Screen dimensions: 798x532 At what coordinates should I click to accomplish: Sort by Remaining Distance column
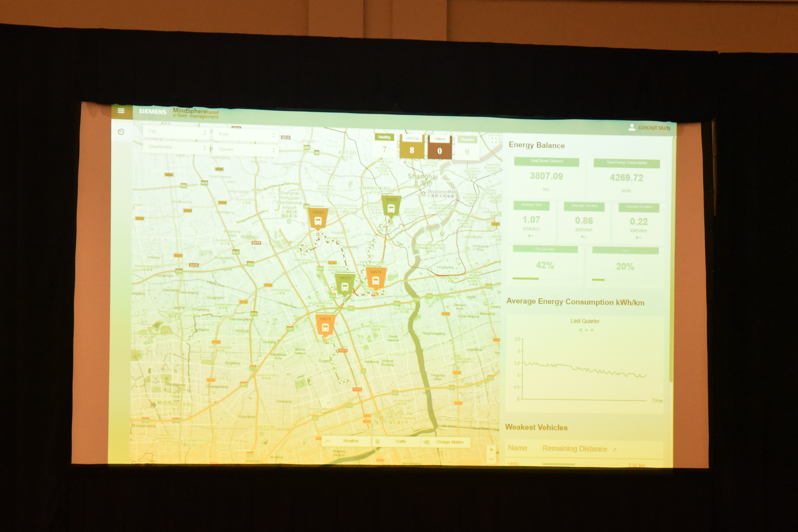tap(575, 448)
